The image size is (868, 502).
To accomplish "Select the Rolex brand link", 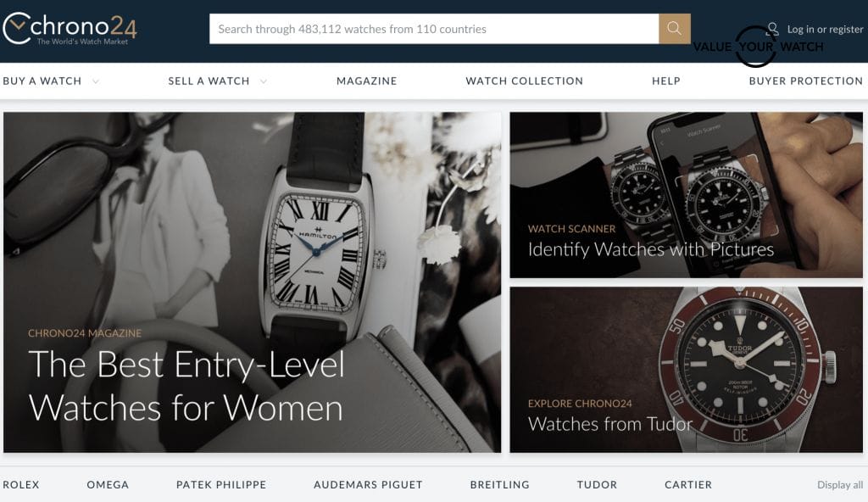I will pyautogui.click(x=21, y=485).
